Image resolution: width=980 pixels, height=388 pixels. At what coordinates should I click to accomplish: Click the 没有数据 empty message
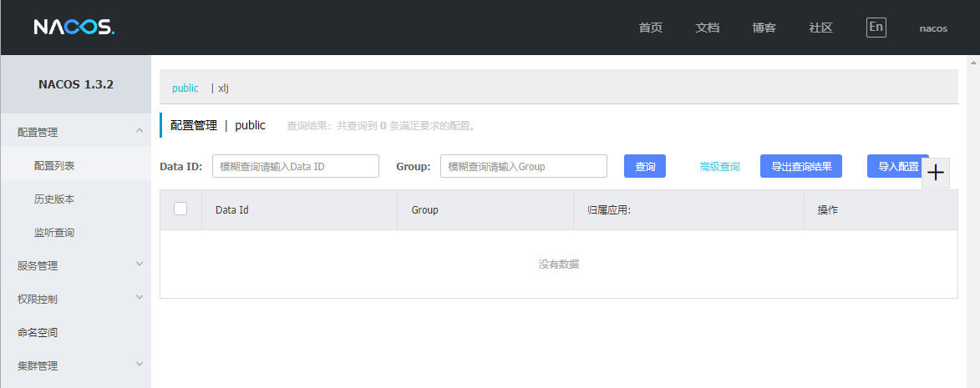[559, 265]
